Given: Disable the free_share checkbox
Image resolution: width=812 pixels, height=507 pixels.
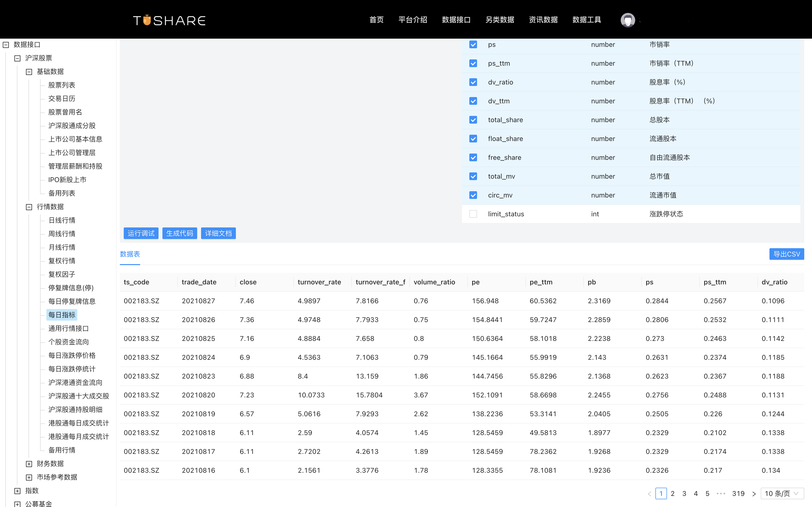Looking at the screenshot, I should tap(473, 157).
